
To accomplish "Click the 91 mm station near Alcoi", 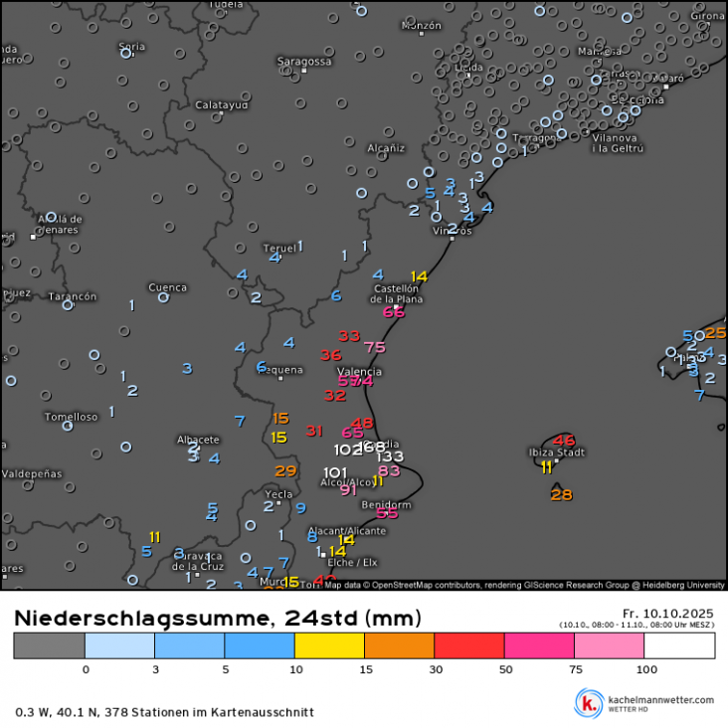I will tap(348, 489).
